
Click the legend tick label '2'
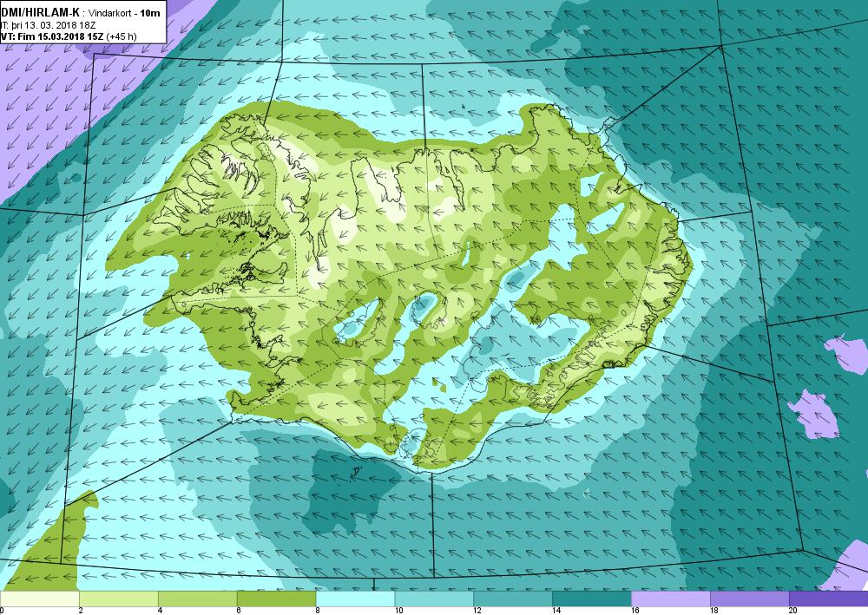click(x=81, y=611)
